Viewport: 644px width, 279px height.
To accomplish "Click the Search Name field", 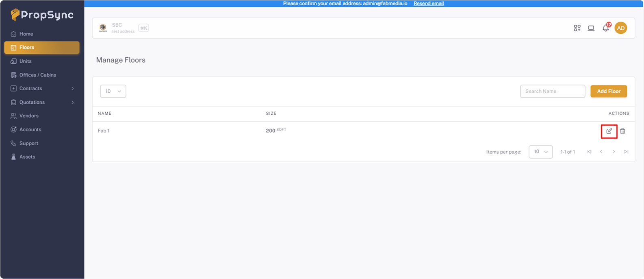I will pos(553,91).
